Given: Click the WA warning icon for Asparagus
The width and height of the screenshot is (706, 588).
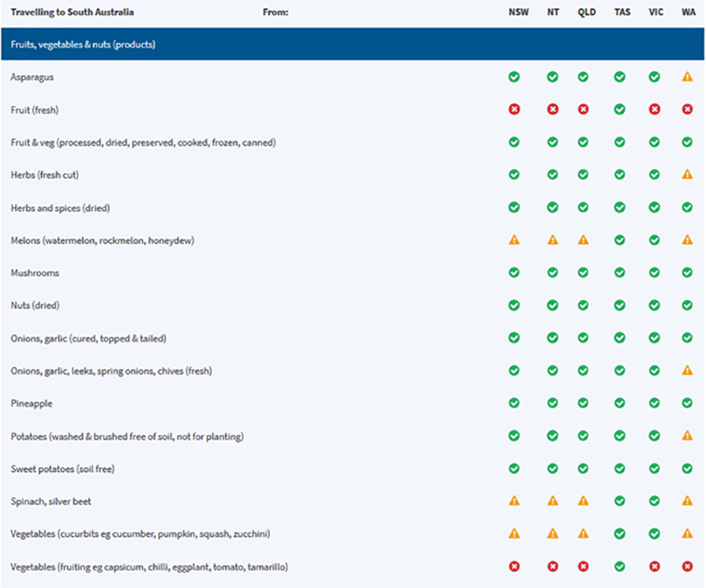Looking at the screenshot, I should 687,77.
